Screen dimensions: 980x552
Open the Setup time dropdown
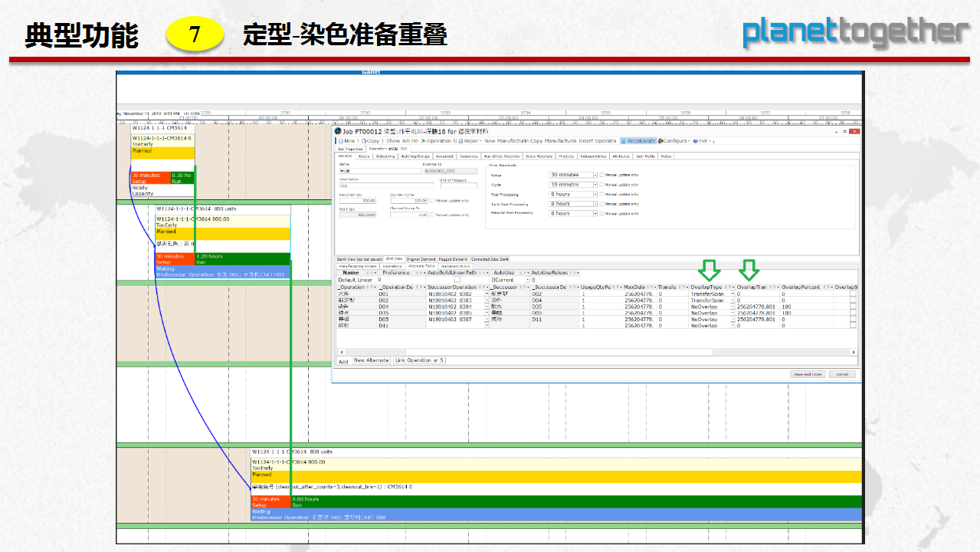(595, 175)
